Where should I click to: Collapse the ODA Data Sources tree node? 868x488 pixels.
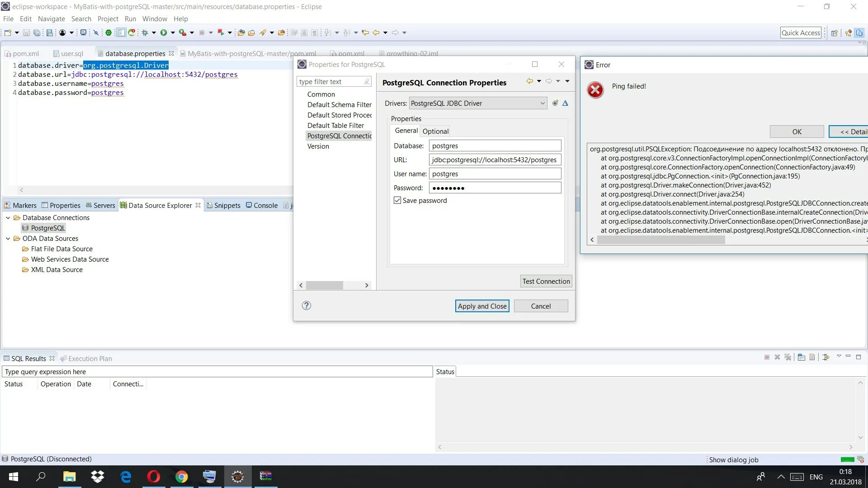tap(8, 239)
